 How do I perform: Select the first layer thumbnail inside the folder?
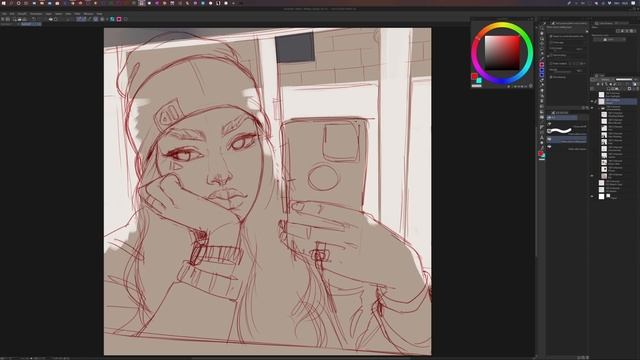[x=604, y=115]
